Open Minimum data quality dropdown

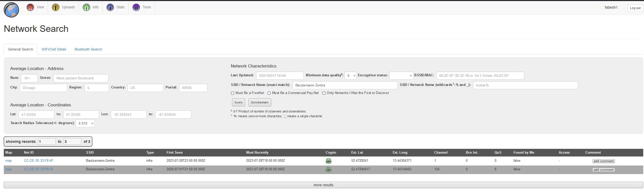click(x=351, y=76)
